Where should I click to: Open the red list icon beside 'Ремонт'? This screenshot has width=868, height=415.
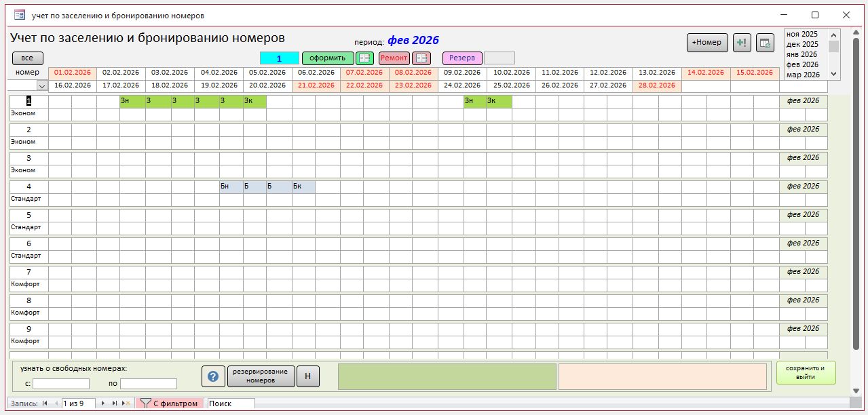pyautogui.click(x=421, y=58)
